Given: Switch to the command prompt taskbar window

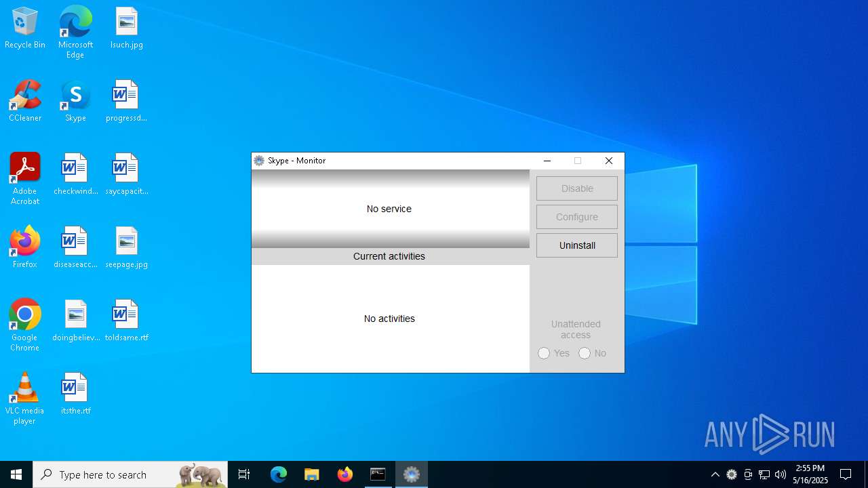Looking at the screenshot, I should click(x=378, y=474).
